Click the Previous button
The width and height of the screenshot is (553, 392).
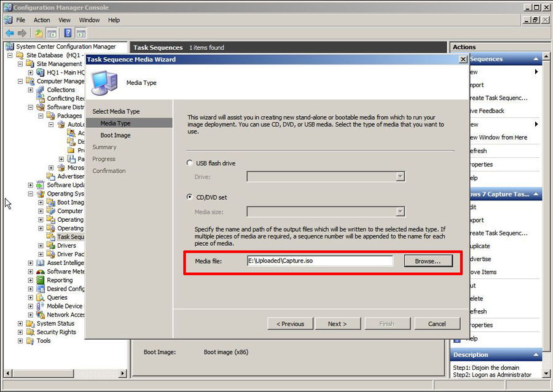click(290, 324)
